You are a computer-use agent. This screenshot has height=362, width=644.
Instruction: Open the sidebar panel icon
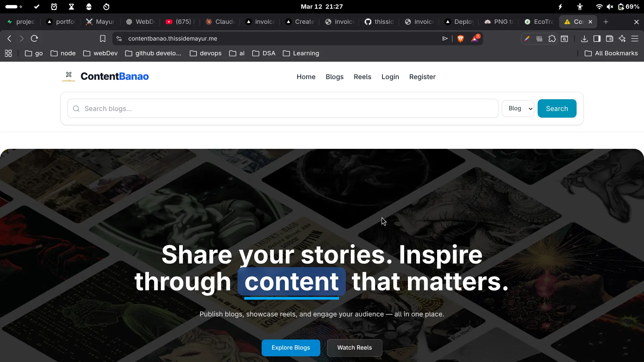(x=597, y=39)
